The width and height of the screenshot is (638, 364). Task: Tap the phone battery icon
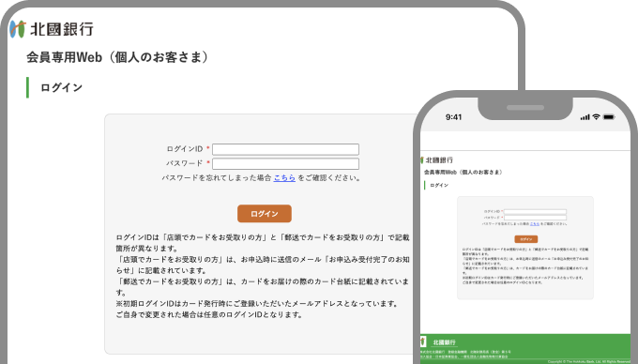click(609, 117)
